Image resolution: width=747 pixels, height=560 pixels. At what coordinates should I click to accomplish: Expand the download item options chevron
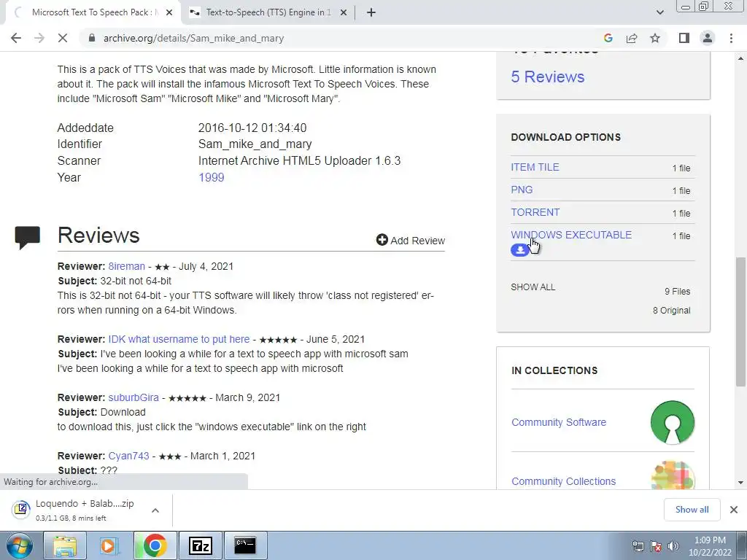155,510
